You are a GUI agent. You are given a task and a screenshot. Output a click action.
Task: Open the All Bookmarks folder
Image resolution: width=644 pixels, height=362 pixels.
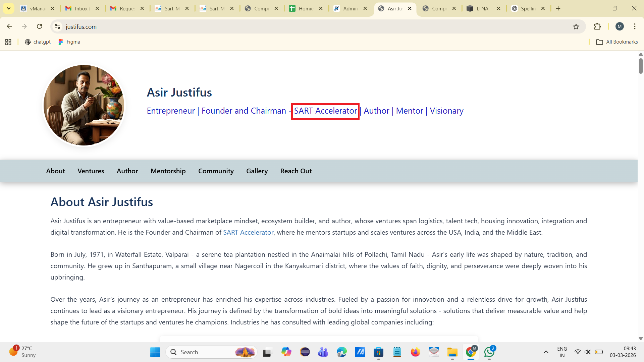click(x=617, y=42)
